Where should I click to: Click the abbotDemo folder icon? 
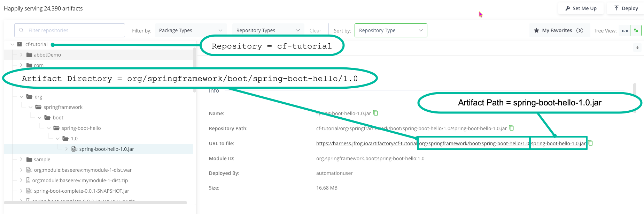tap(29, 55)
